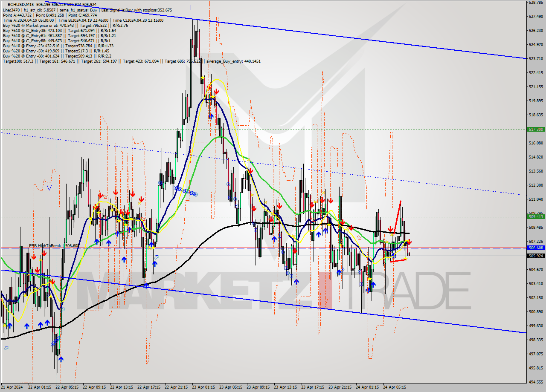Click the 'Point A:443.732' info line
This screenshot has height=392, width=546.
coord(50,15)
